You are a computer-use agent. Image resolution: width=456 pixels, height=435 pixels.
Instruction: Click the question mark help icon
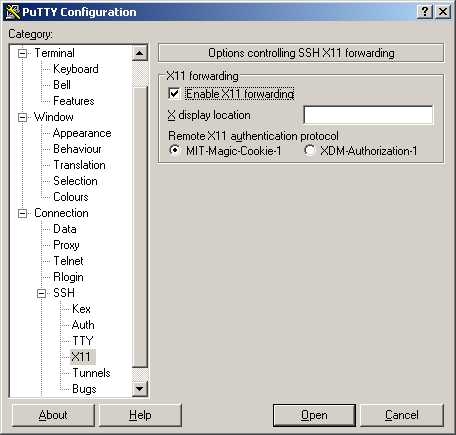[425, 12]
